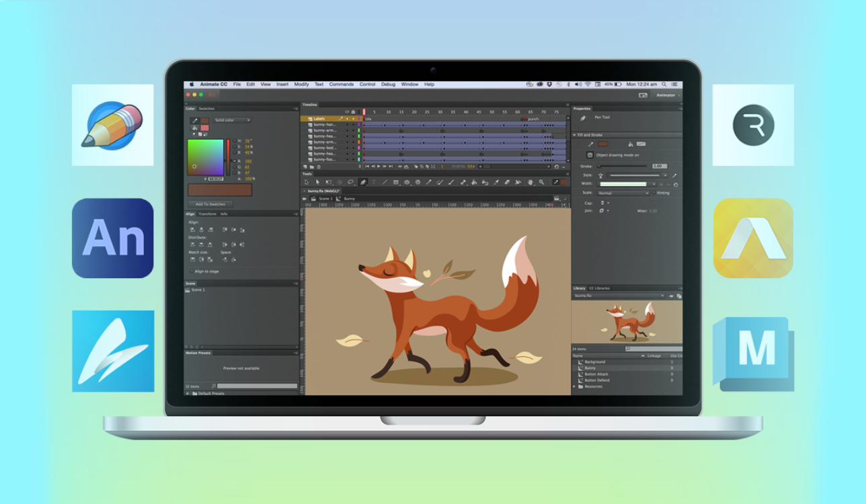The image size is (866, 504).
Task: Toggle visibility dot of Labels layer
Action: pyautogui.click(x=347, y=119)
